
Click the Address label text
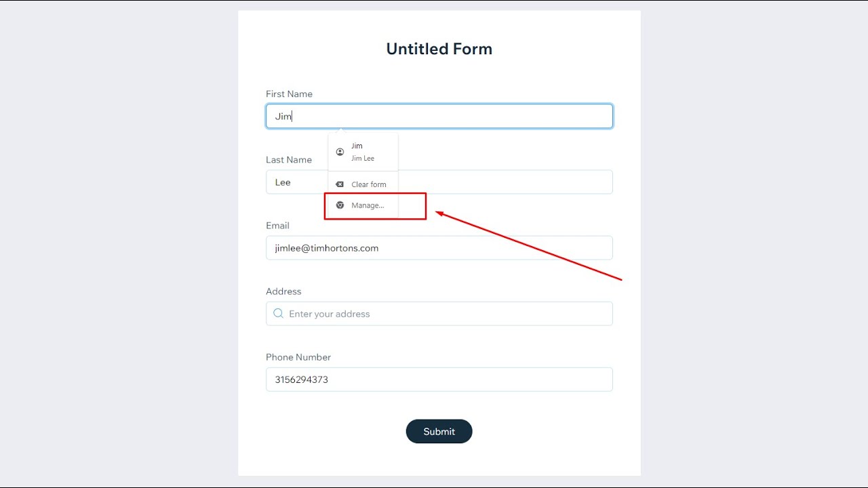tap(283, 291)
